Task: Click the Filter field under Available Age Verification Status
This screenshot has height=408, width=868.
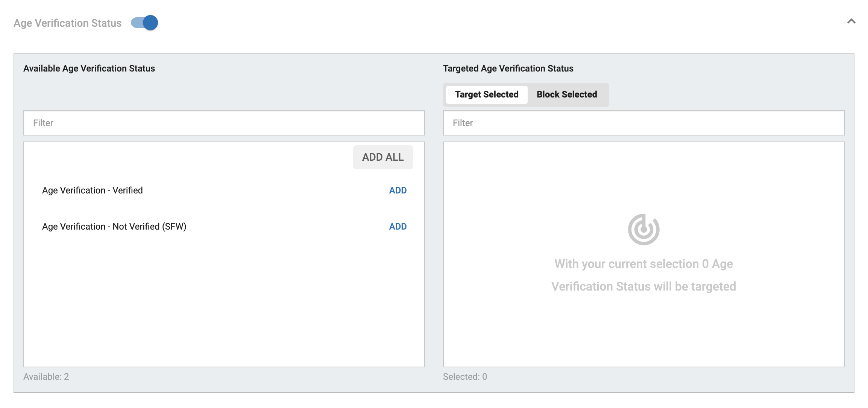Action: [224, 123]
